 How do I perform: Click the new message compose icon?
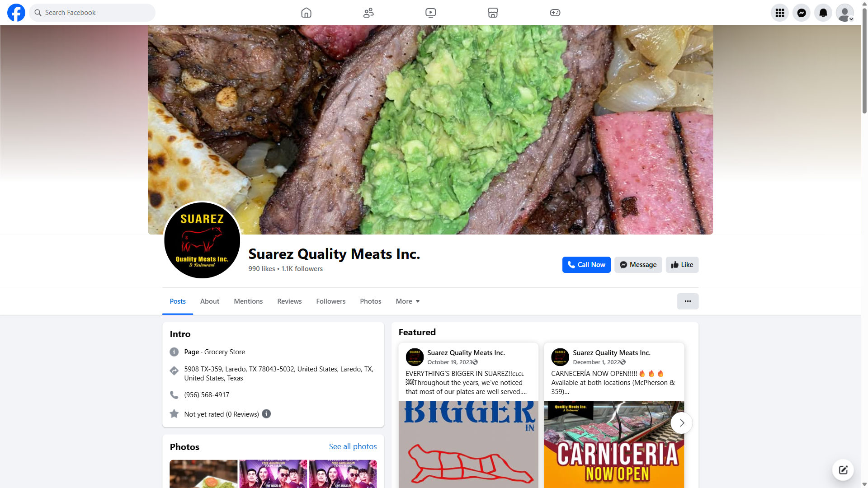[843, 470]
